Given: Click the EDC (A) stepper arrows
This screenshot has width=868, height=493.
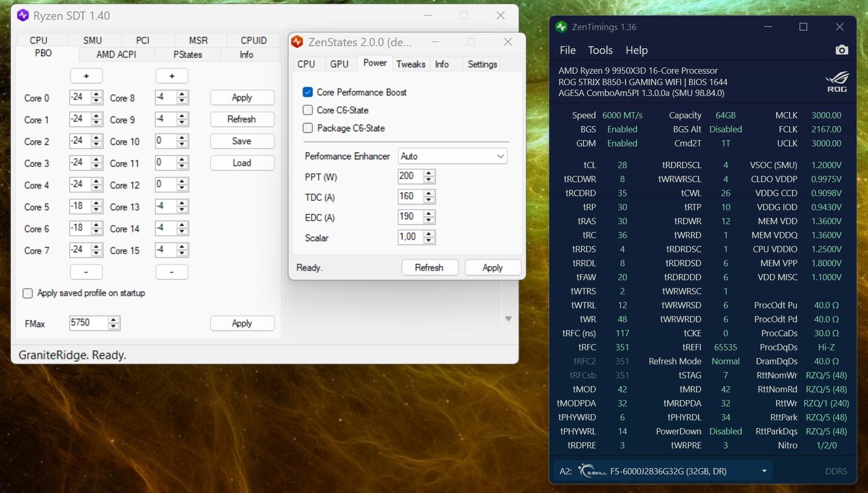Looking at the screenshot, I should pos(429,217).
